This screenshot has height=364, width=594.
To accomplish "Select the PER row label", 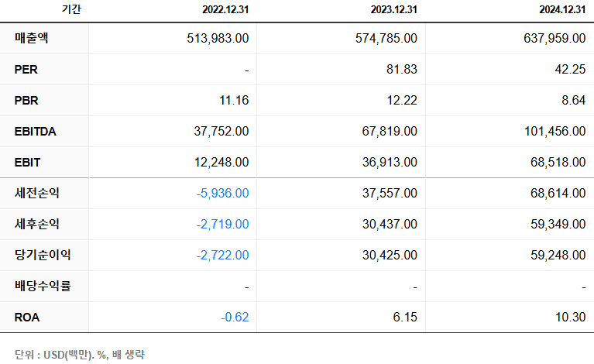I will point(26,70).
